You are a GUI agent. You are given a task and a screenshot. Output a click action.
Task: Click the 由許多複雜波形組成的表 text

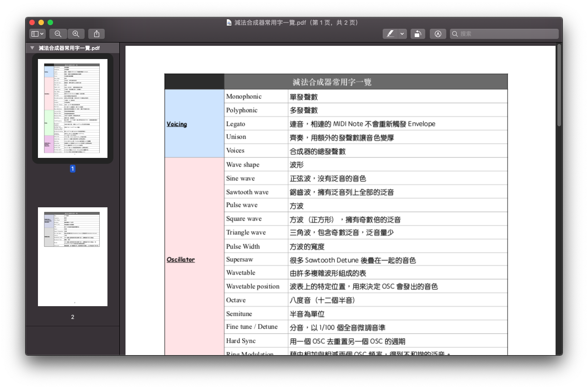coord(328,273)
